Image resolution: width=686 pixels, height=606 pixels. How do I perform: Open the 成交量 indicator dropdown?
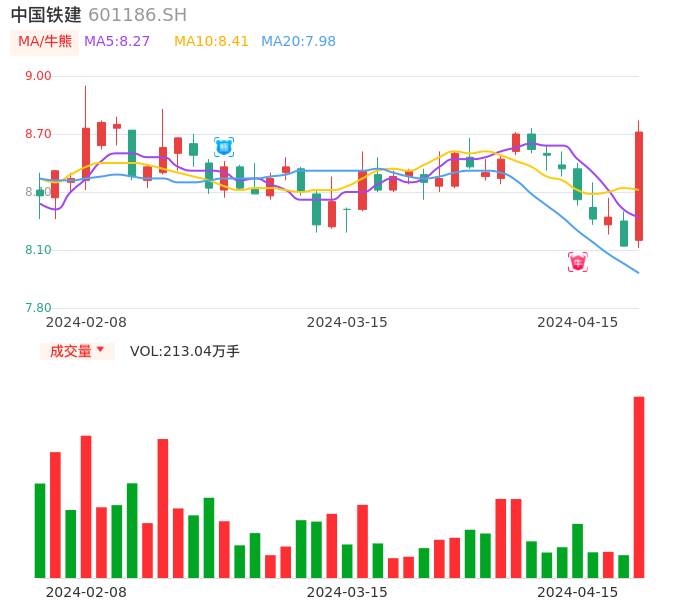[77, 351]
